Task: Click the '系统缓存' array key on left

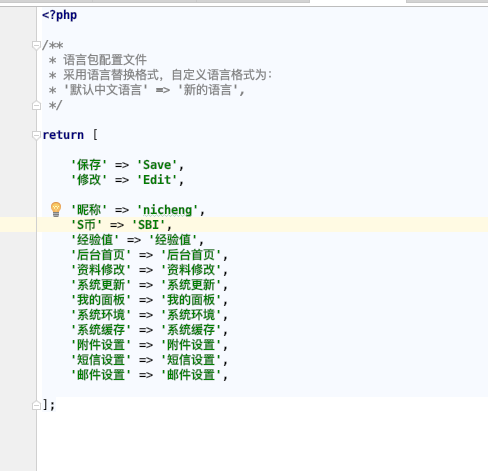Action: coord(101,330)
